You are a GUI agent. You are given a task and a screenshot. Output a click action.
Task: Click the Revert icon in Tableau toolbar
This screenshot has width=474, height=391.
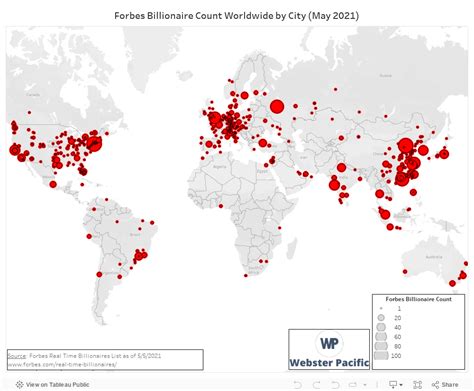pyautogui.click(x=335, y=384)
